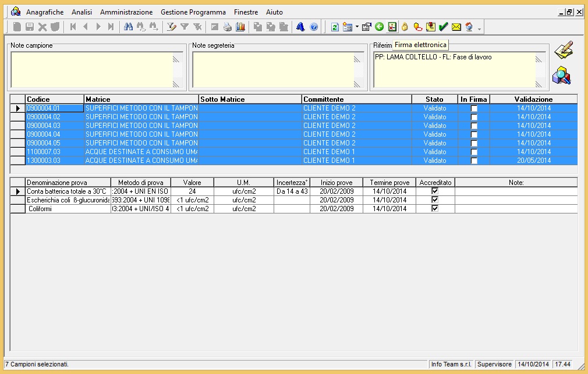Click inside the Note campione text field

click(x=92, y=70)
